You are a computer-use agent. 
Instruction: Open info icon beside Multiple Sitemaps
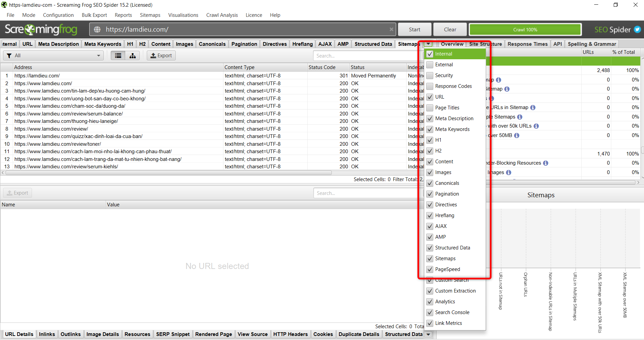[x=520, y=117]
